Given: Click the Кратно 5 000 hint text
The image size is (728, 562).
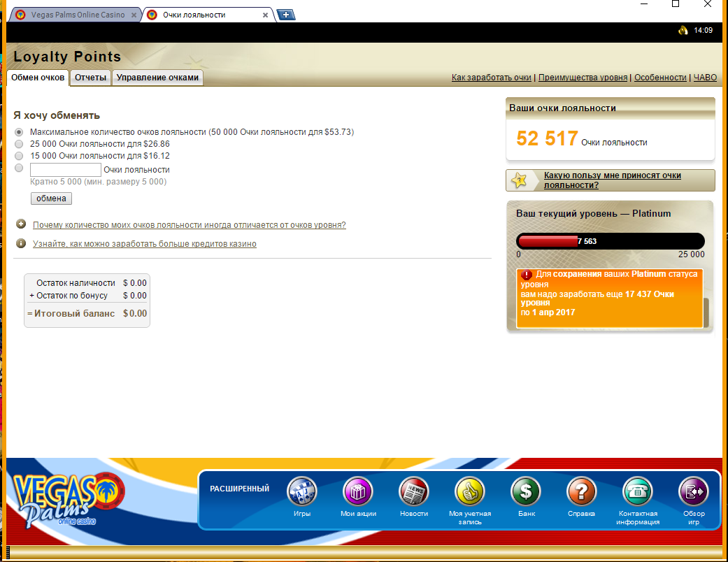Looking at the screenshot, I should (x=99, y=182).
